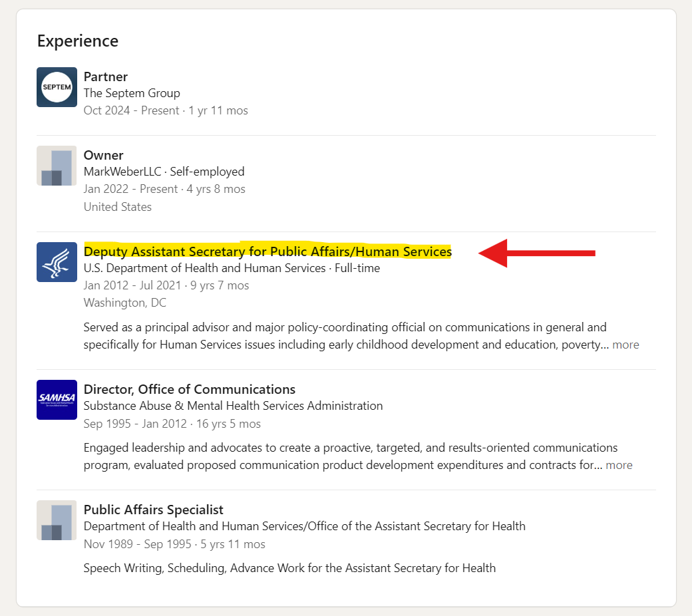Open the U.S. Department of HHS eagle logo
Image resolution: width=692 pixels, height=616 pixels.
(57, 262)
